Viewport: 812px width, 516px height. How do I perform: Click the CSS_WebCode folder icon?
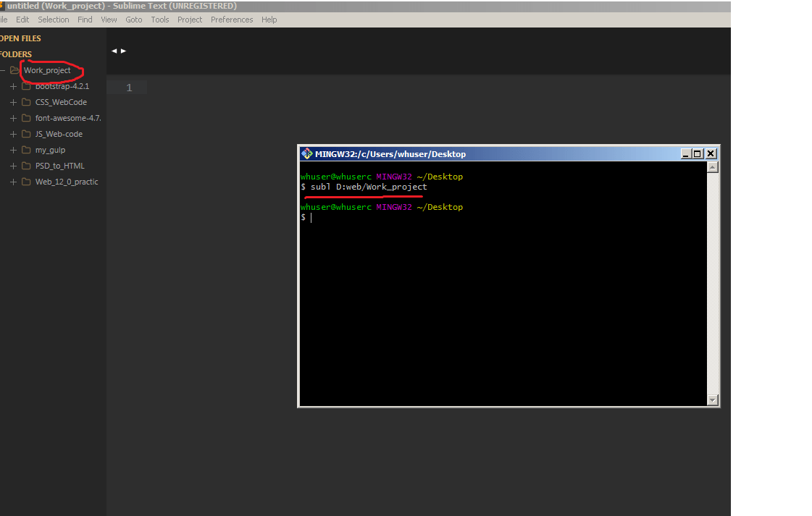click(x=26, y=102)
